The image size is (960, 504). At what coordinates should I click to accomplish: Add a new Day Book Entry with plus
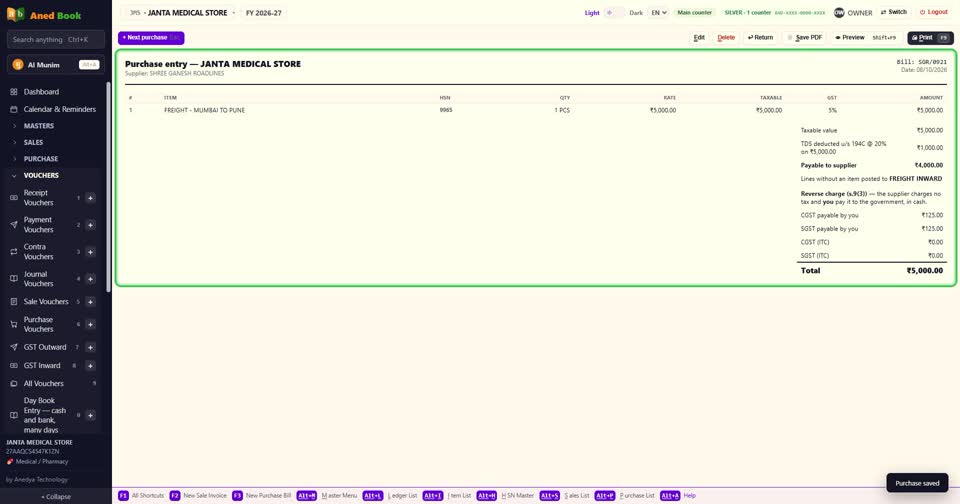tap(90, 415)
